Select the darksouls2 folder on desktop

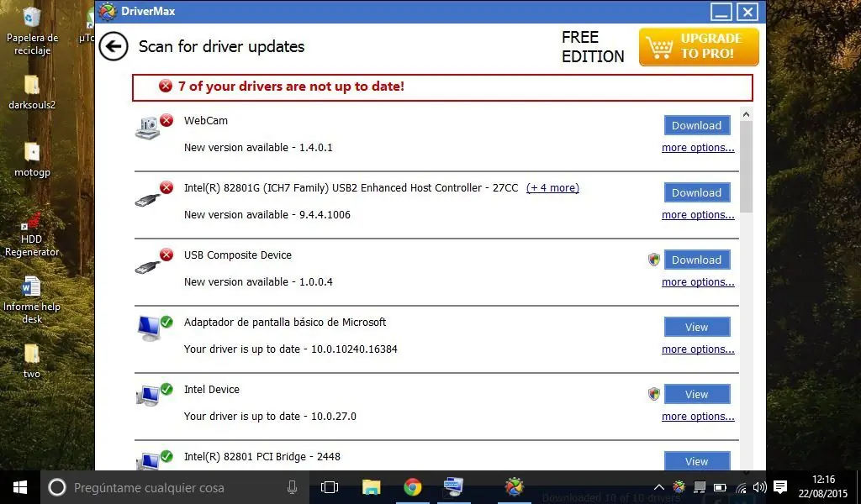(x=32, y=92)
